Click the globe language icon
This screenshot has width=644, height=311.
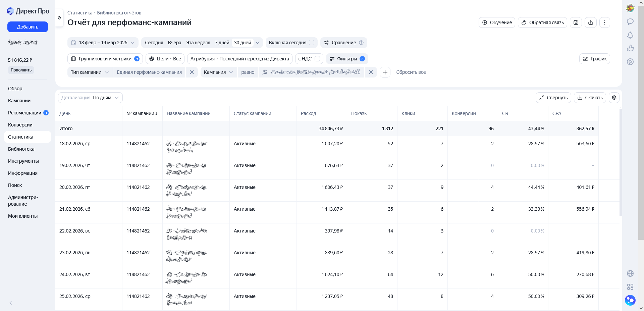coord(630,273)
